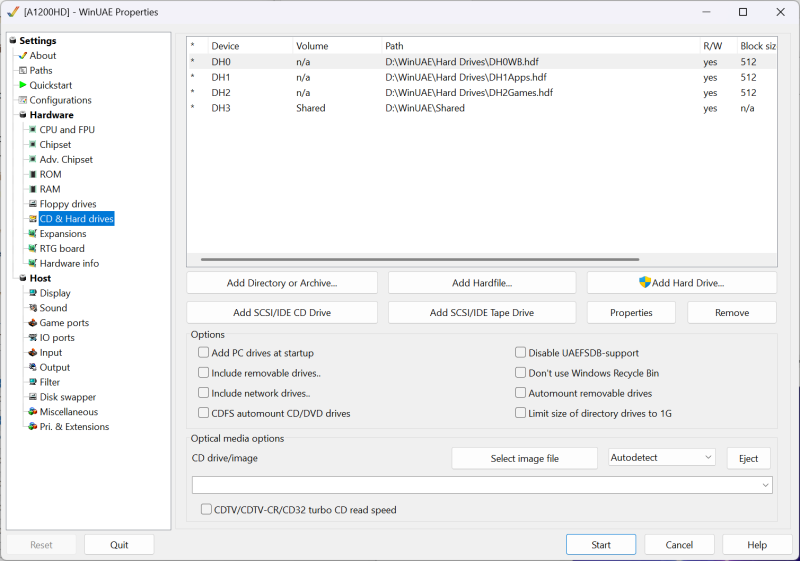Enable Add PC drives at startup
This screenshot has height=561, width=800.
(x=204, y=352)
